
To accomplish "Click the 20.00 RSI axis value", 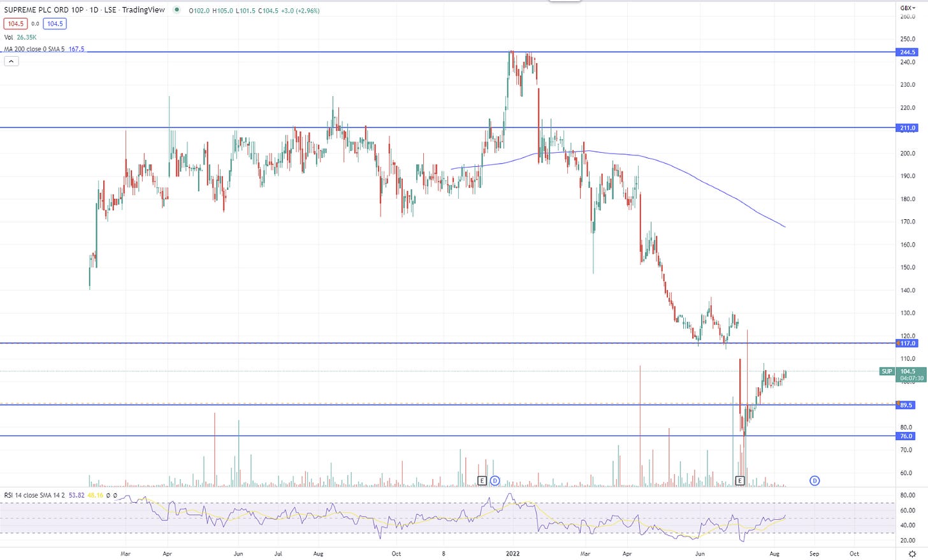I will point(908,540).
